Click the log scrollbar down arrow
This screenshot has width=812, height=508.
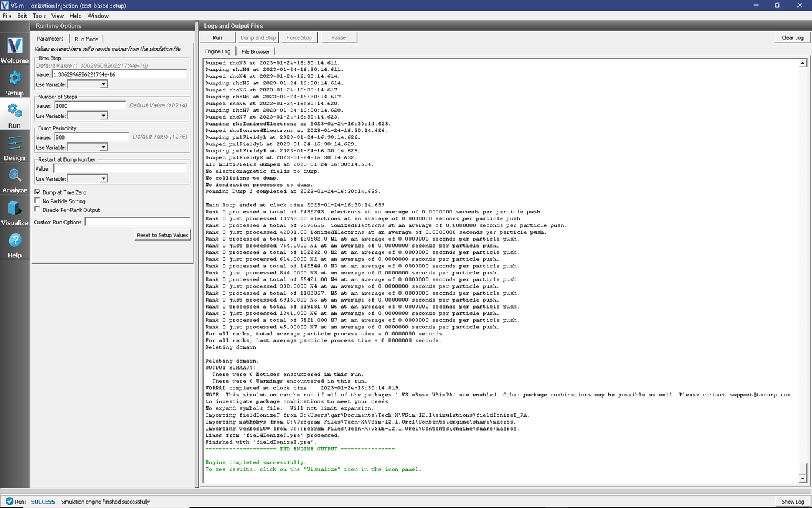[802, 478]
